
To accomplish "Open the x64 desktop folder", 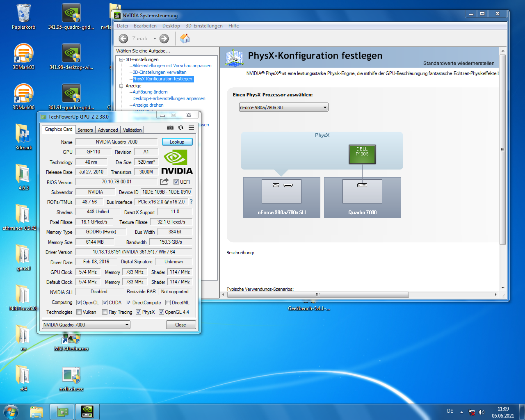I will [23, 378].
